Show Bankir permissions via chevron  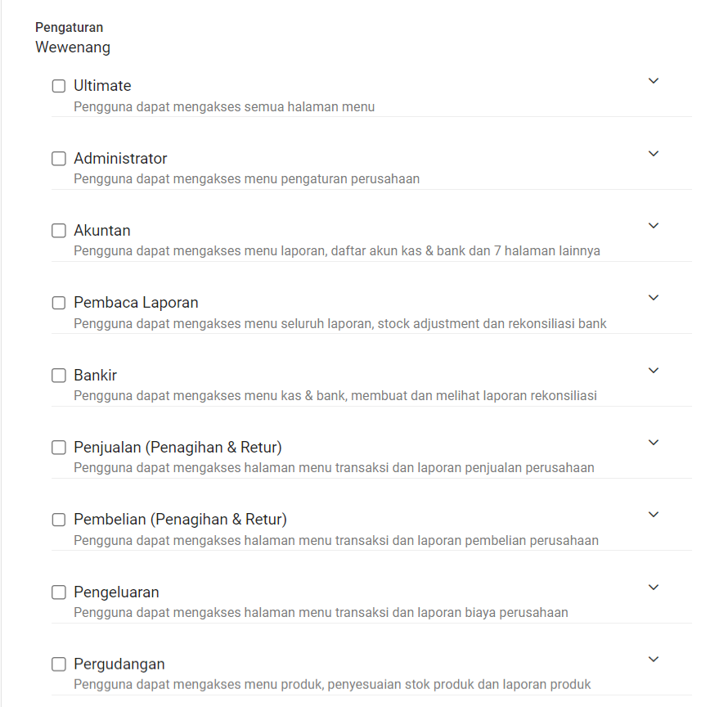point(654,371)
